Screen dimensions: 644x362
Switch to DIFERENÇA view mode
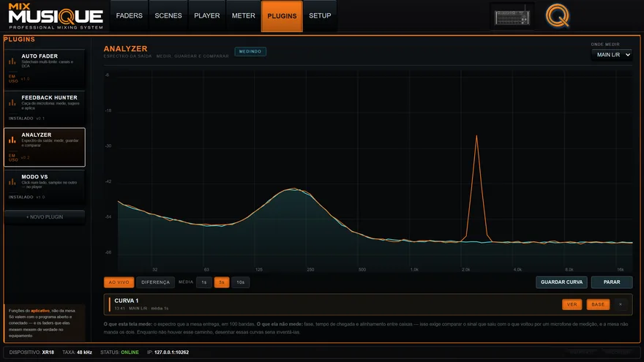pos(155,282)
